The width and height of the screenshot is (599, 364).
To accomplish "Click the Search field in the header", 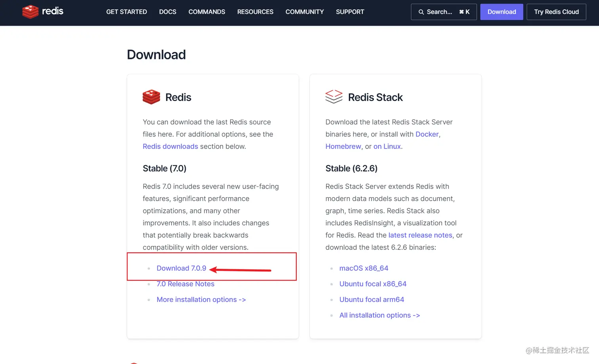I will click(444, 12).
